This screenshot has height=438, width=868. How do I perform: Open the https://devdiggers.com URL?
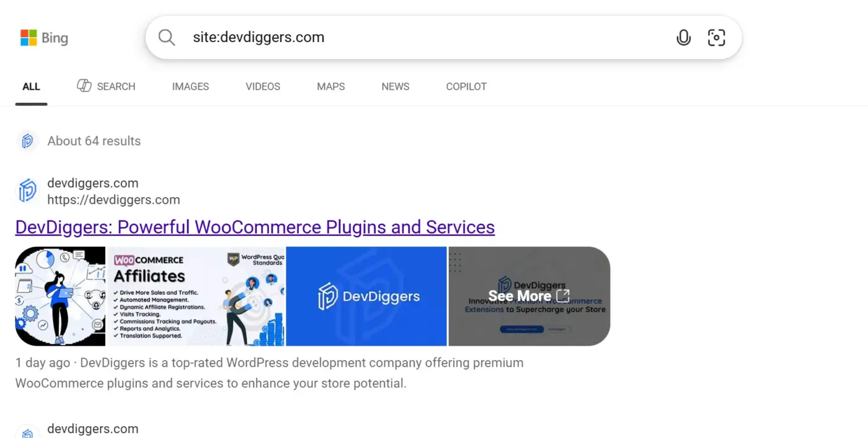113,200
